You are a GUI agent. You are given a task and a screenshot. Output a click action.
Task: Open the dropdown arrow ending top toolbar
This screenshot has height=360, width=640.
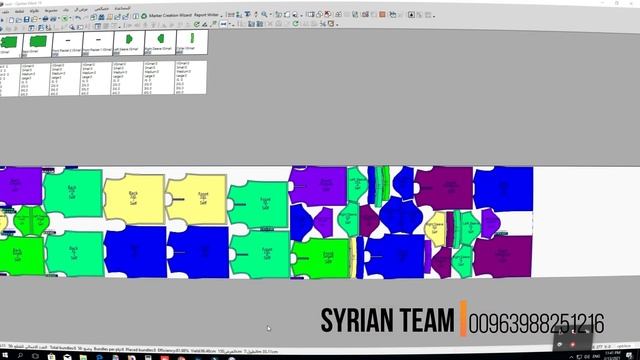[x=434, y=16]
